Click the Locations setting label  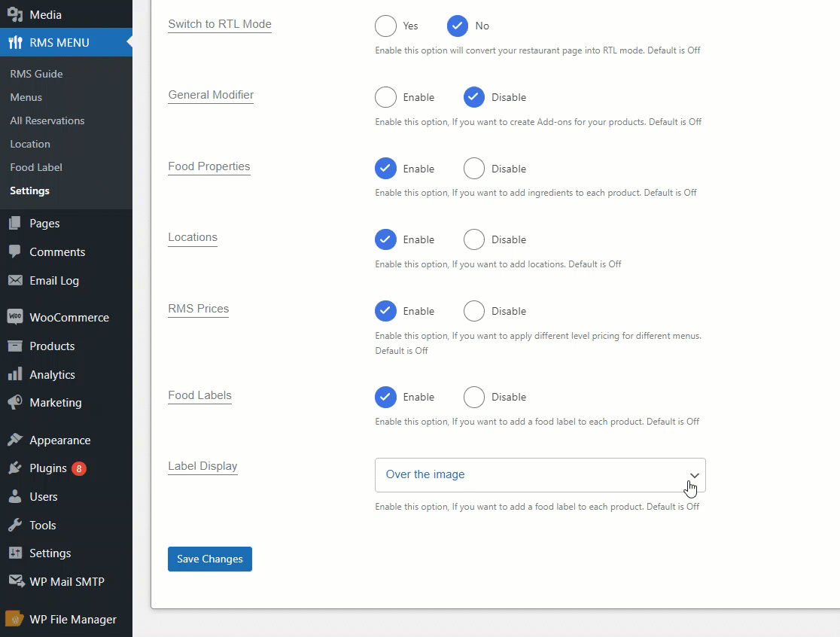[x=193, y=237]
